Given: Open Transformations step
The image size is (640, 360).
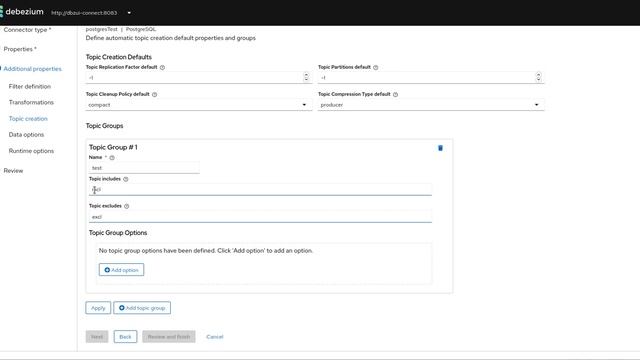Looking at the screenshot, I should [x=31, y=102].
